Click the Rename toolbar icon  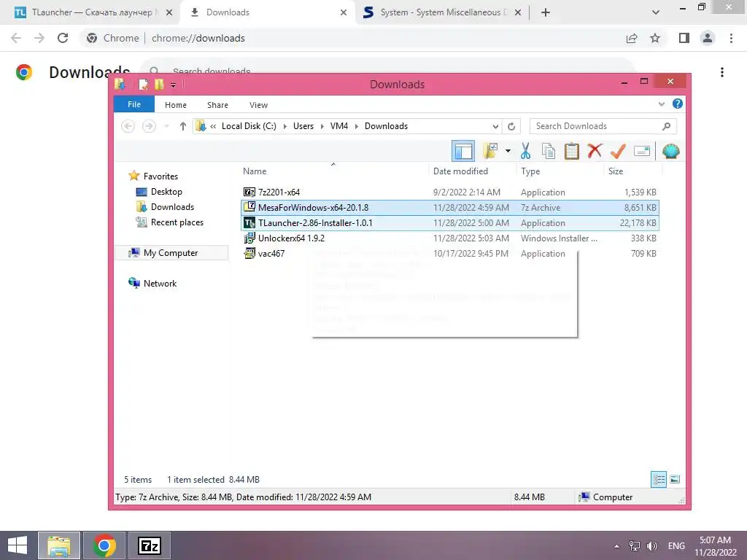coord(642,152)
